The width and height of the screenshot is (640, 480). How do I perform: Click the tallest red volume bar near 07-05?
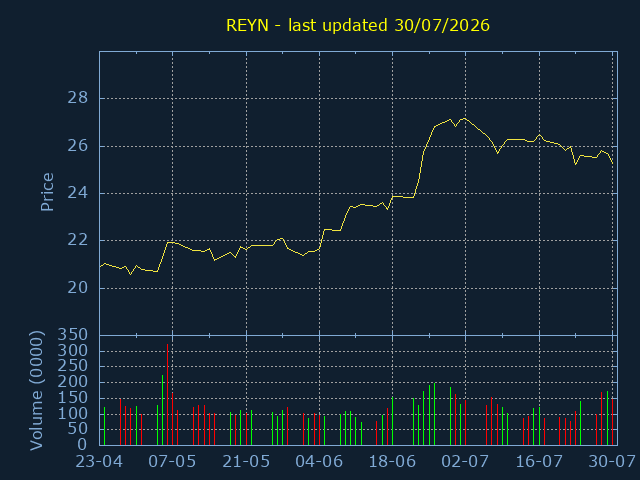167,394
